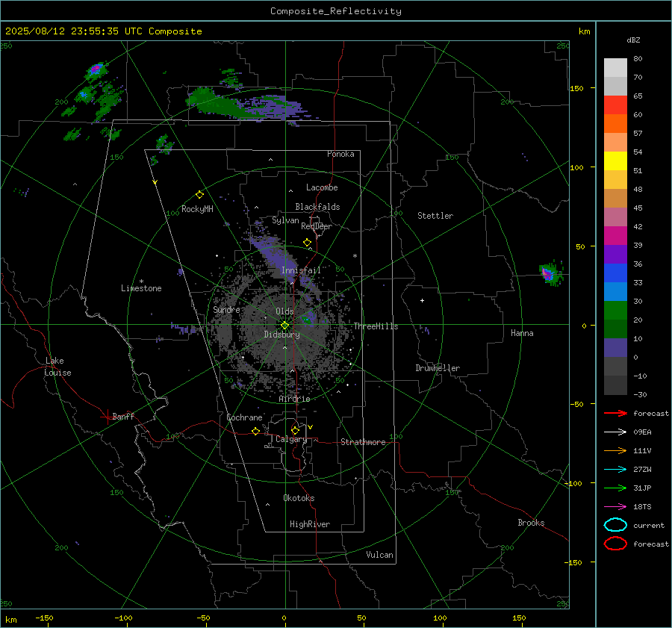The image size is (672, 628).
Task: Click the Vulcan city label
Action: click(x=379, y=555)
